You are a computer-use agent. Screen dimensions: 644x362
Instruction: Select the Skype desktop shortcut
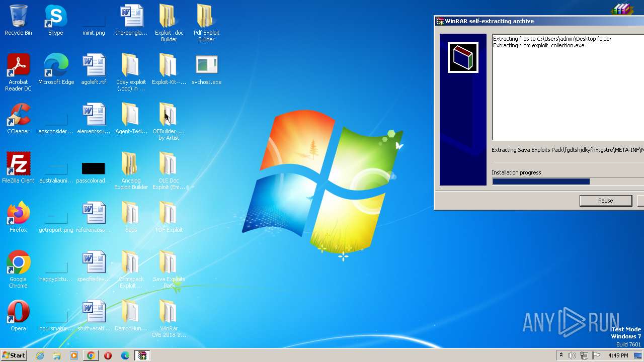[56, 20]
